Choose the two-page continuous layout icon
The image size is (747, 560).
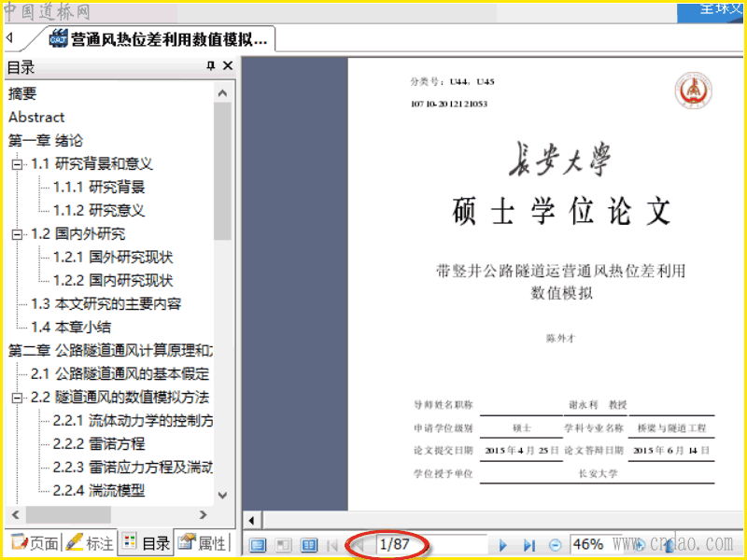click(x=309, y=544)
